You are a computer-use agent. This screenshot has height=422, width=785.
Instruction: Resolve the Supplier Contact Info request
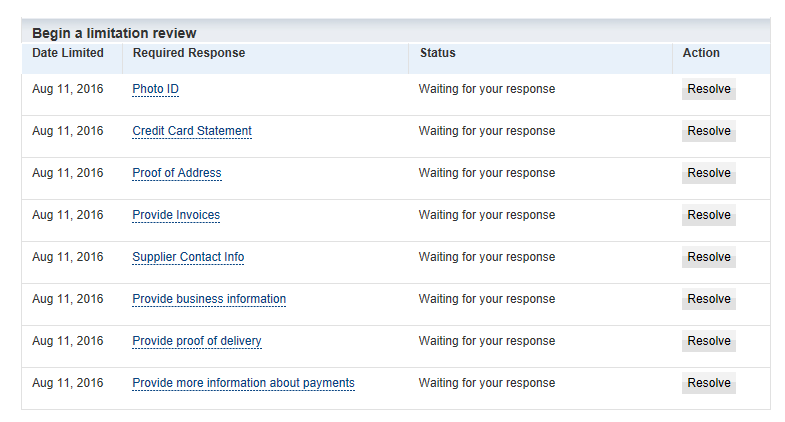(708, 257)
